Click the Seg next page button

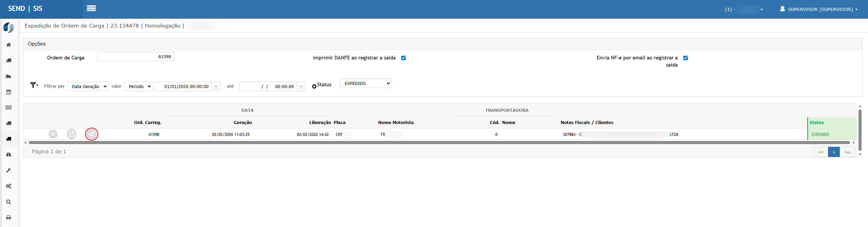[847, 152]
